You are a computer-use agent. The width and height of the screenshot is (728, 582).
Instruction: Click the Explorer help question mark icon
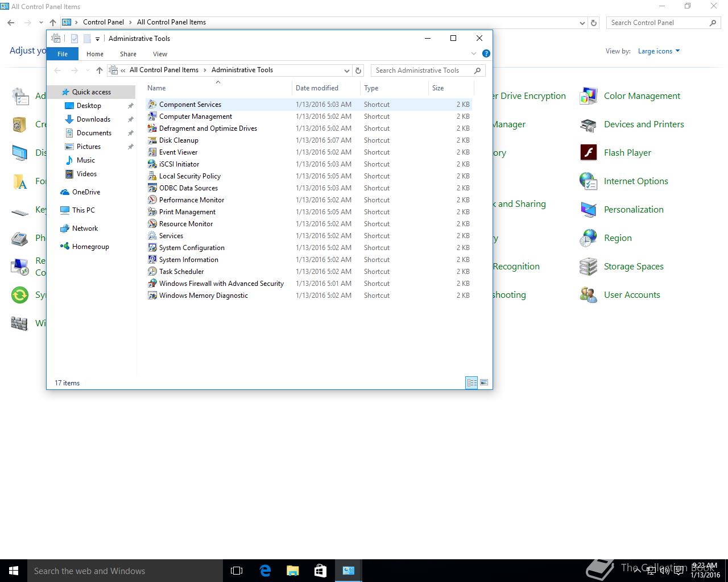coord(486,53)
